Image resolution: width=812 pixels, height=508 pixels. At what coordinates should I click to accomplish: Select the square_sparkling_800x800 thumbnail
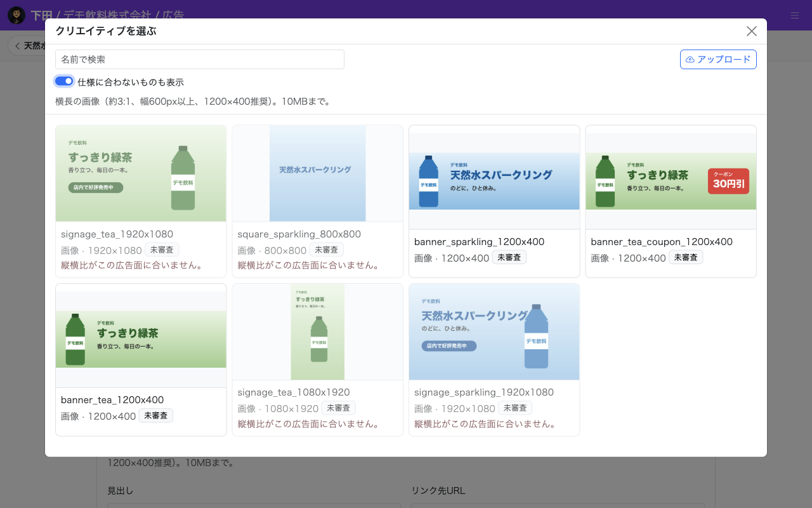(317, 173)
